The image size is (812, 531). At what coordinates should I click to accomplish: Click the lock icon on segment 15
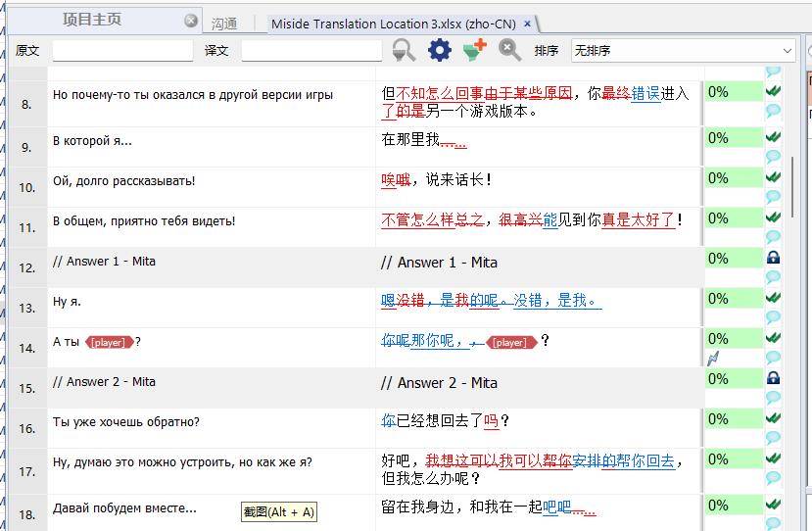[x=773, y=378]
